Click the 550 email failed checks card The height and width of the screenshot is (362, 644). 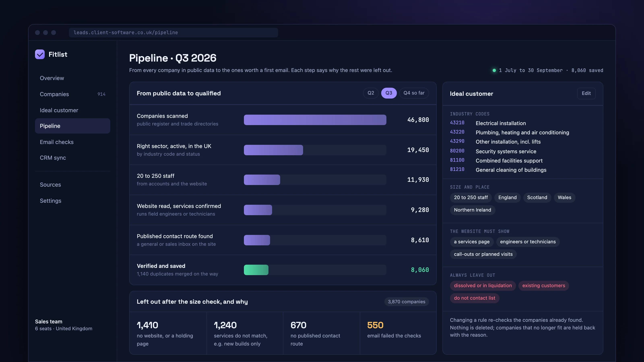pyautogui.click(x=398, y=333)
